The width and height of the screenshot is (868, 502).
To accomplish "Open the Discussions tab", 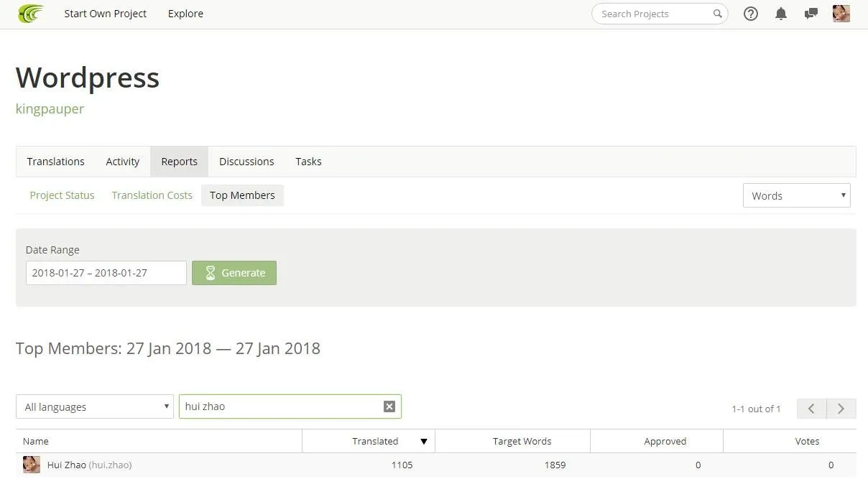I will pyautogui.click(x=246, y=162).
